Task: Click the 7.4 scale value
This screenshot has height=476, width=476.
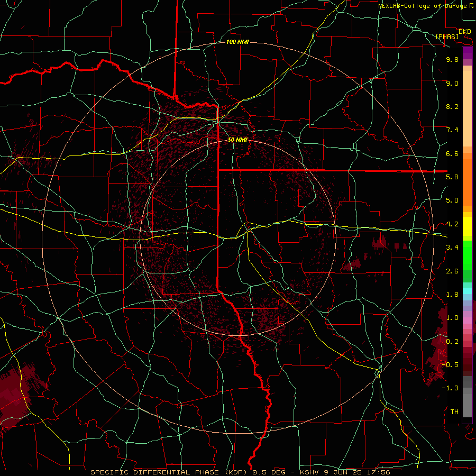Action: point(452,130)
